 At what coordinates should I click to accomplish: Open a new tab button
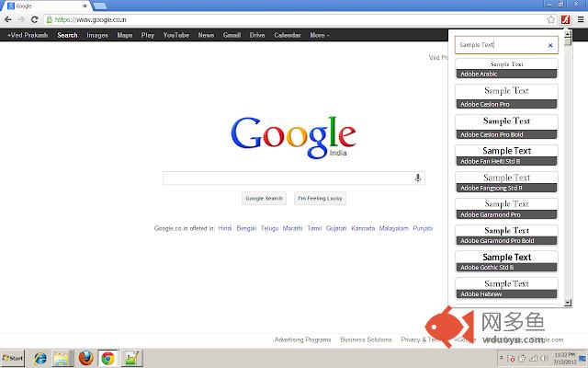100,6
